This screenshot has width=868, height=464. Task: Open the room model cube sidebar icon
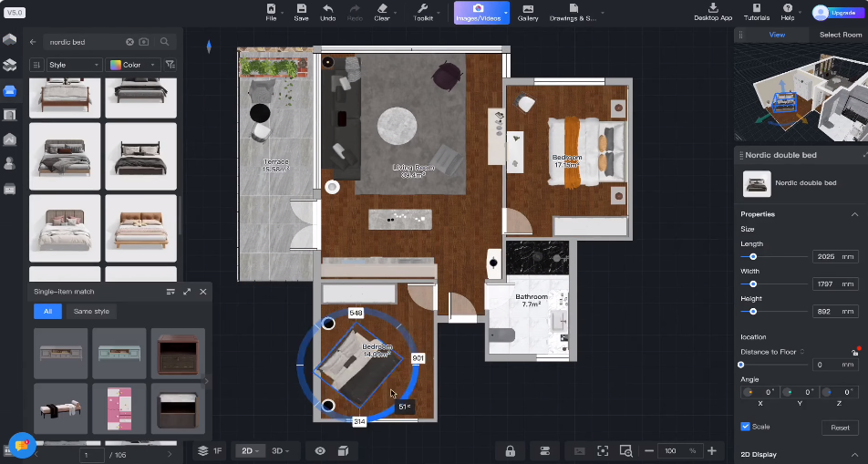tap(9, 39)
